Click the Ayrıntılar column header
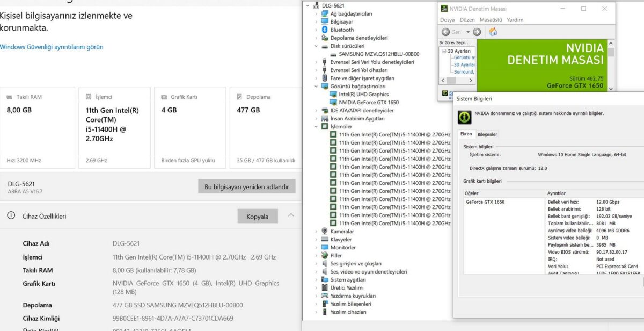The width and height of the screenshot is (644, 331). 594,193
